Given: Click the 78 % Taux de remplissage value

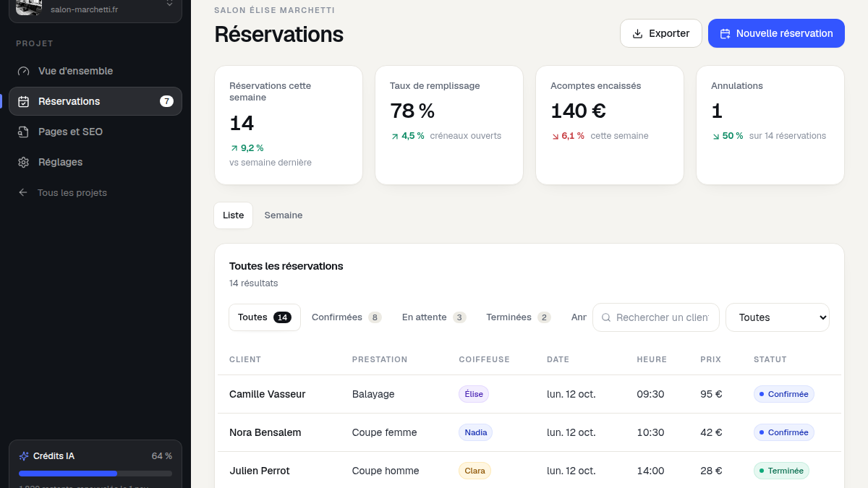Looking at the screenshot, I should point(412,111).
